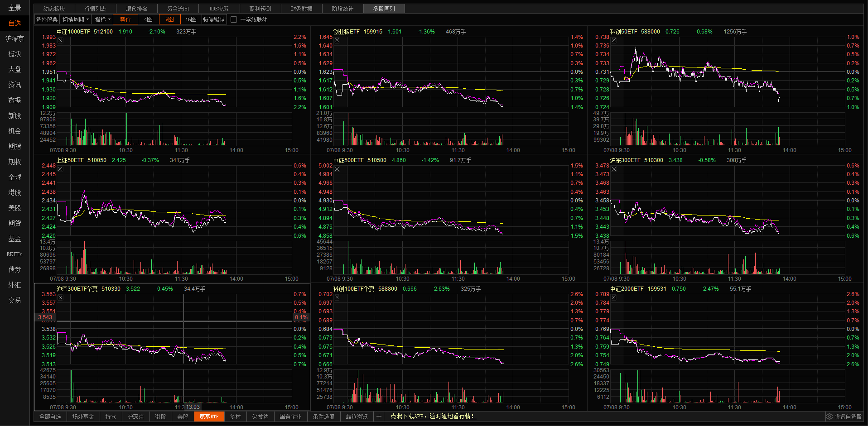Image resolution: width=868 pixels, height=426 pixels.
Task: Close the 科创50ETF chart panel
Action: pyautogui.click(x=614, y=40)
